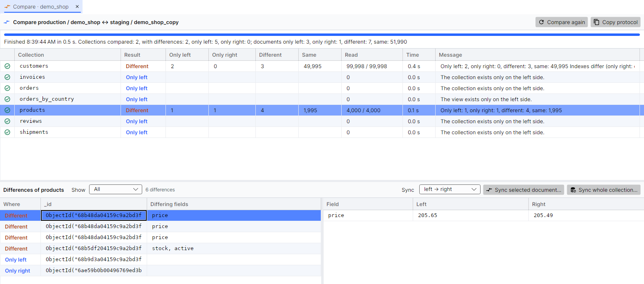Open the Show filter dropdown set to All
Viewport: 644px width, 284px height.
coord(116,189)
